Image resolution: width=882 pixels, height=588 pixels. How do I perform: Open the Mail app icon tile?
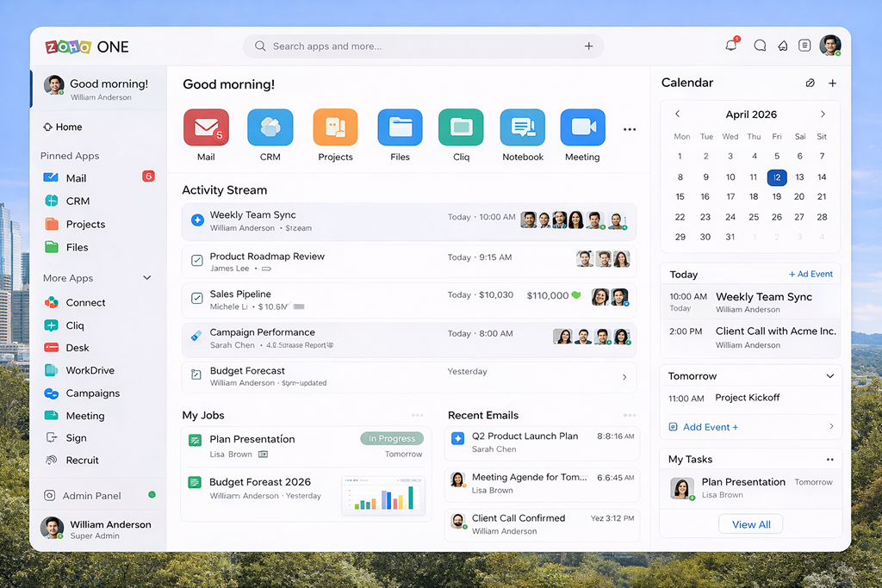(206, 127)
